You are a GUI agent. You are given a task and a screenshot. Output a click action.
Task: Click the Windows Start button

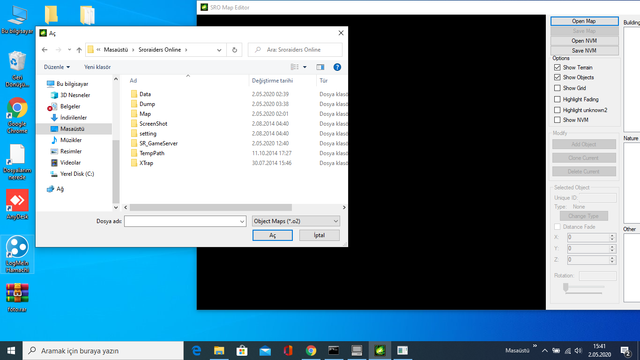pyautogui.click(x=11, y=351)
